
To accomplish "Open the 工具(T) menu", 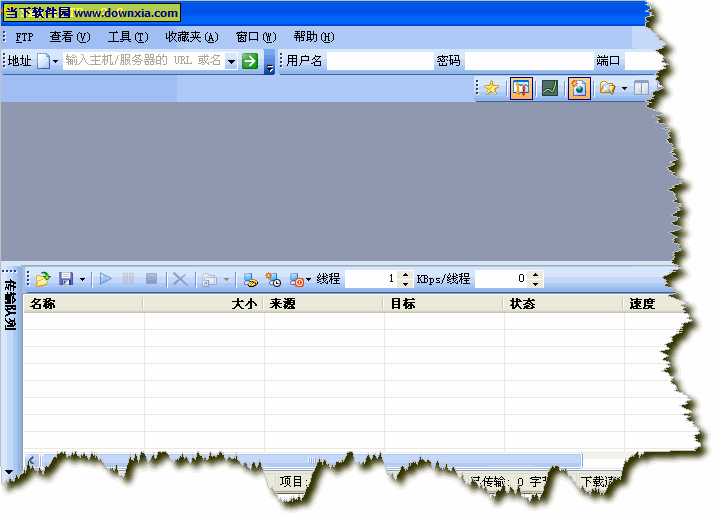I will click(x=127, y=37).
